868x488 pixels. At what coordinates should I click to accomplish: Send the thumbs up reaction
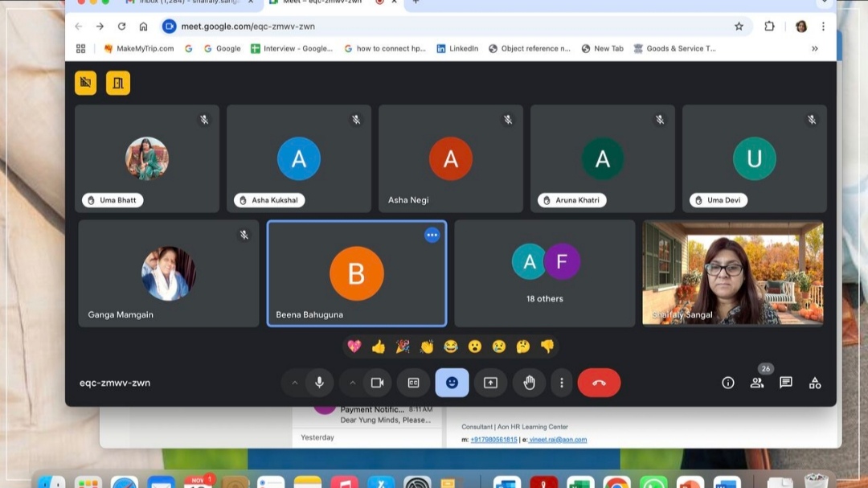pos(379,347)
